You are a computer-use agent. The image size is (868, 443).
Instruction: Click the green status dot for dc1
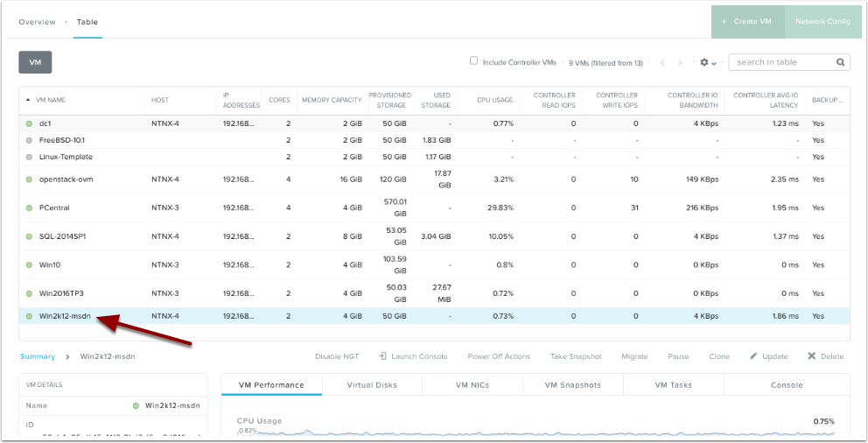[x=29, y=123]
